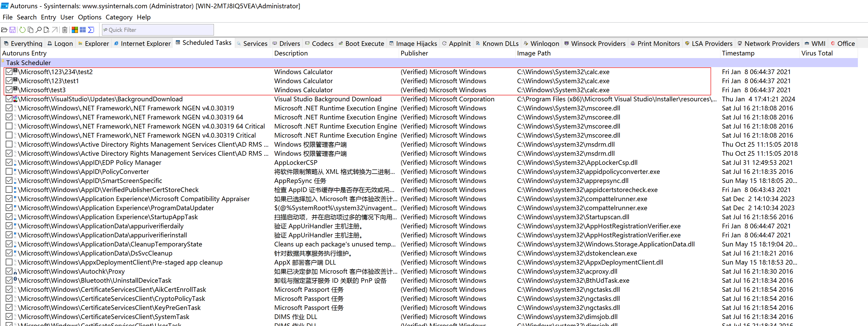The height and width of the screenshot is (326, 868).
Task: Refresh the autoruns scan with green arrow
Action: pos(22,30)
